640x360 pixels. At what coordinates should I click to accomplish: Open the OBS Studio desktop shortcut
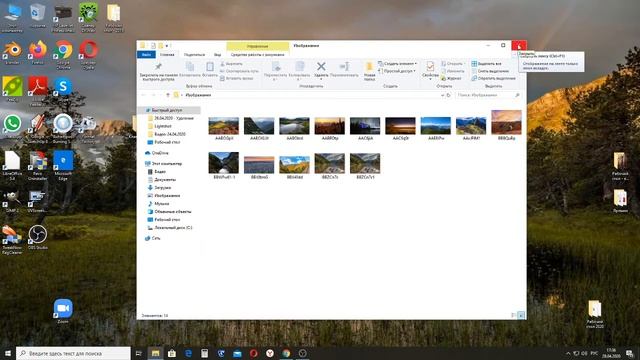38,237
